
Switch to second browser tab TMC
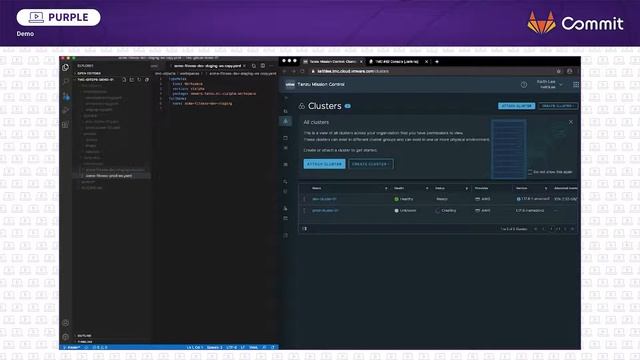(397, 62)
